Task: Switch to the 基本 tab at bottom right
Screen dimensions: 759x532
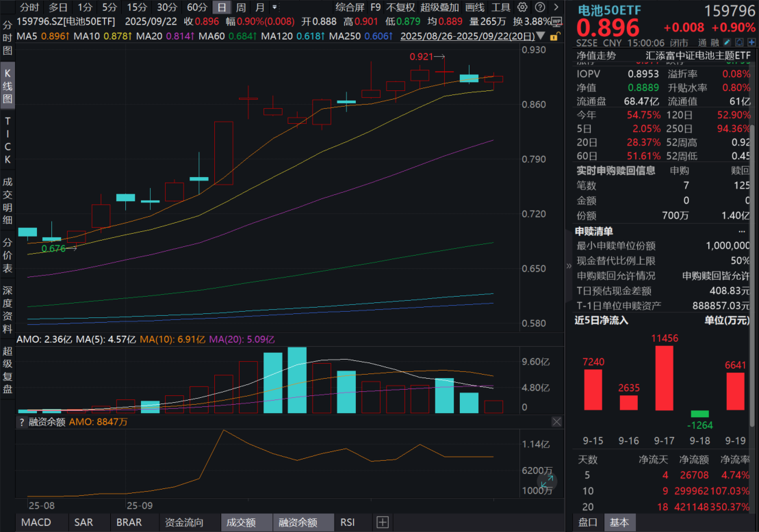Action: pyautogui.click(x=619, y=522)
